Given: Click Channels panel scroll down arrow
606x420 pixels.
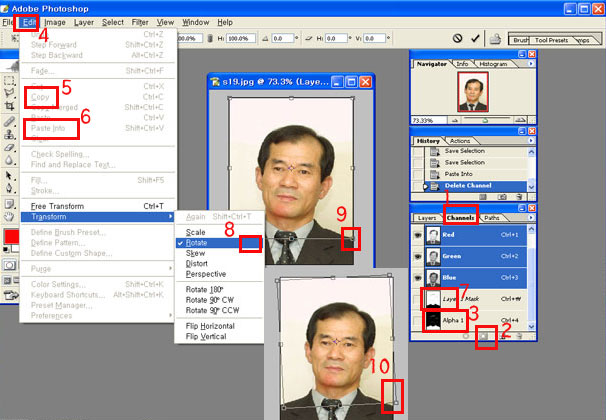Looking at the screenshot, I should pyautogui.click(x=531, y=326).
